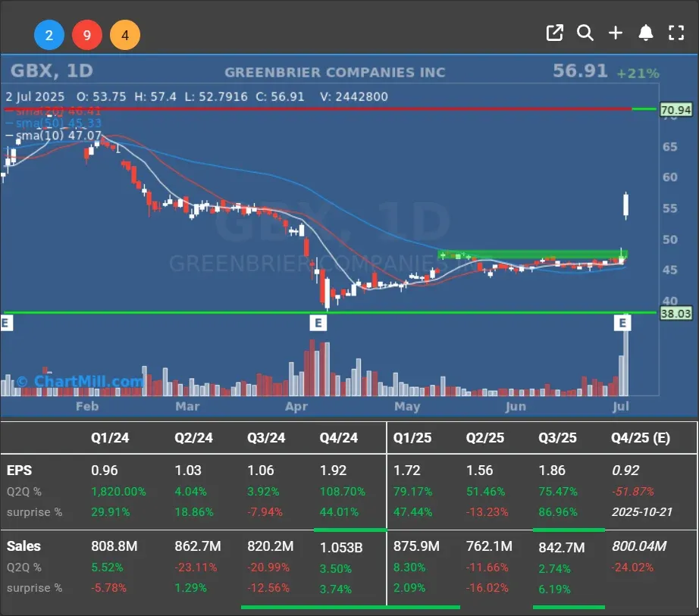The height and width of the screenshot is (616, 699).
Task: Click the Jul 2 gap-up candlestick
Action: click(x=626, y=206)
